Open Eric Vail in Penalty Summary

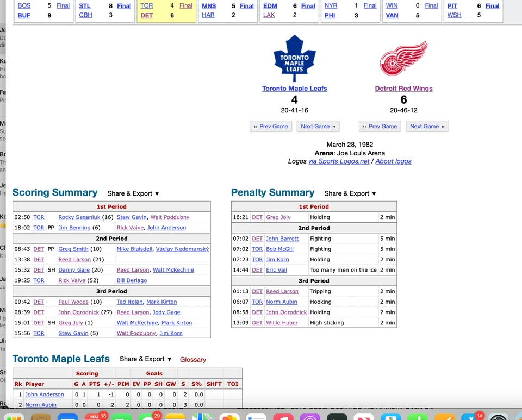coord(276,270)
